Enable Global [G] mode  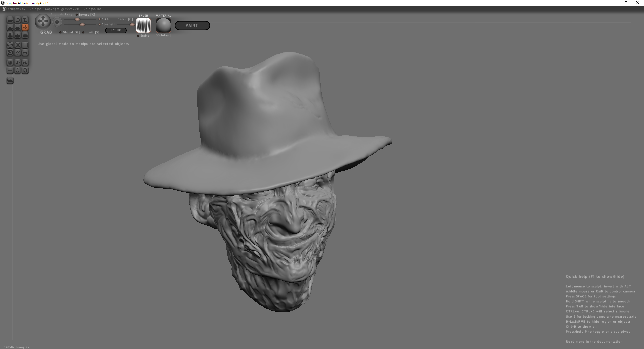(70, 32)
